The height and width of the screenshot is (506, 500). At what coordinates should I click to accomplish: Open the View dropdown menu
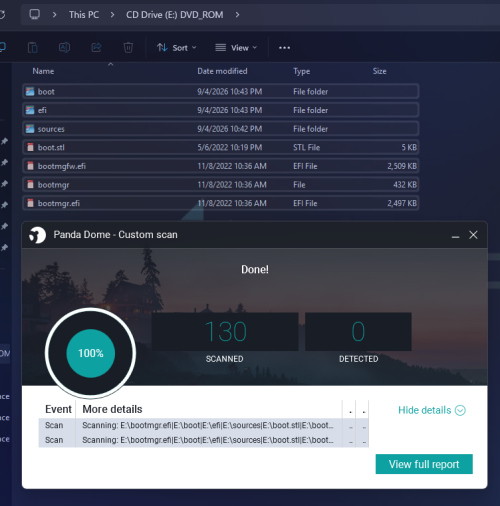click(236, 48)
